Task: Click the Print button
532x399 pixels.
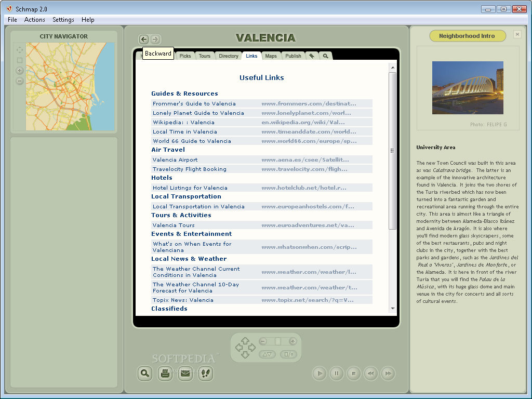Action: [165, 374]
